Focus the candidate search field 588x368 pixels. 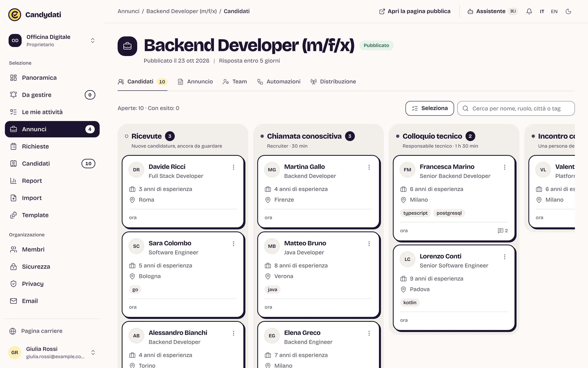pos(516,108)
